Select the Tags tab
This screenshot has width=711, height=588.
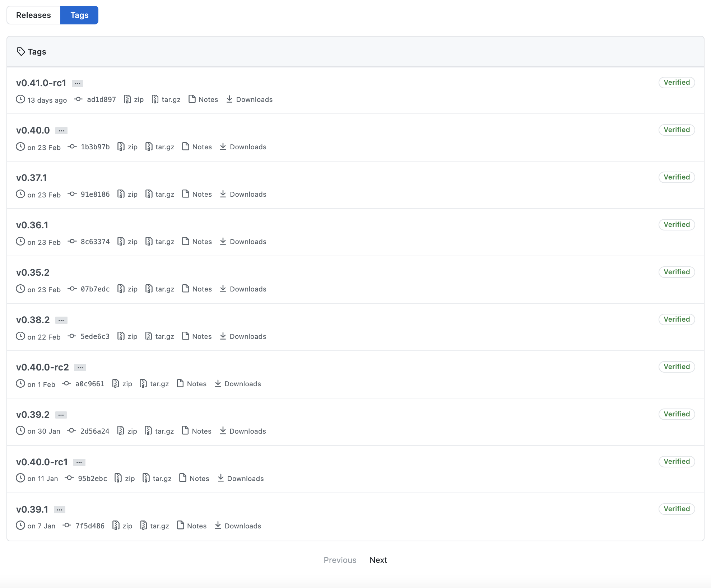[79, 15]
